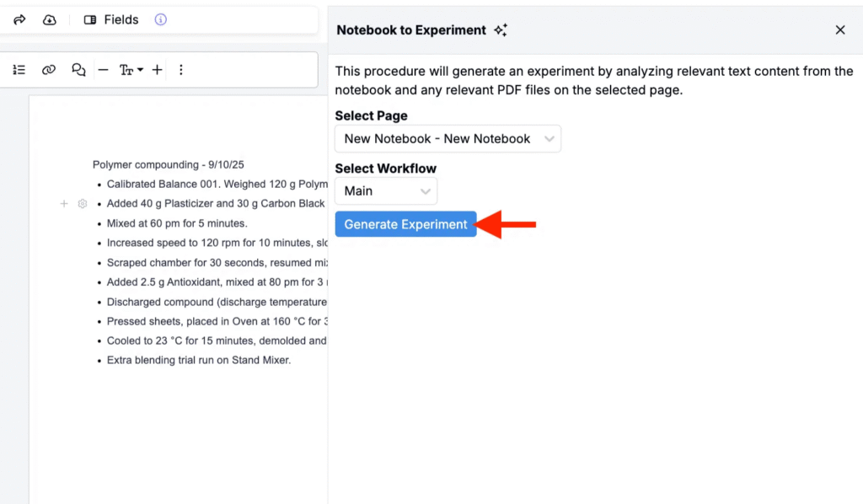Expand the Select Page dropdown
The image size is (863, 504).
coord(448,139)
